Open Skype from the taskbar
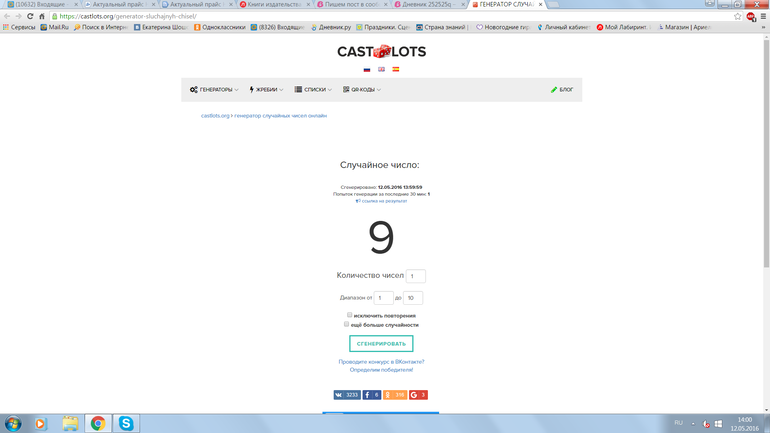Image resolution: width=770 pixels, height=433 pixels. click(126, 423)
